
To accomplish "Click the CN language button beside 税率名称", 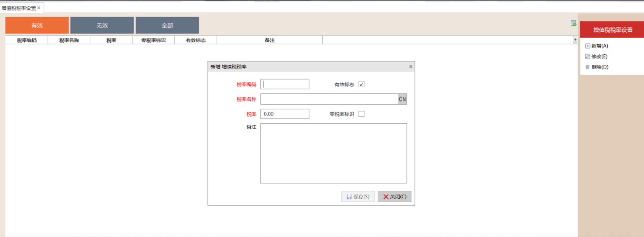I will click(x=402, y=99).
